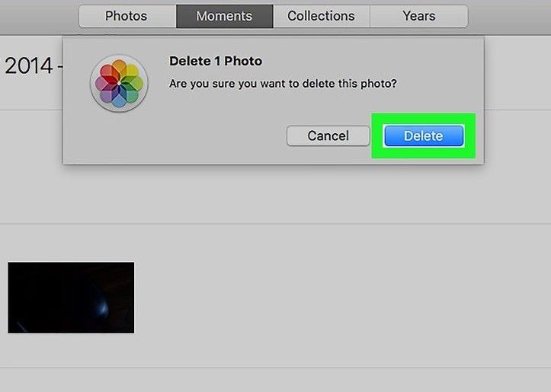Image resolution: width=551 pixels, height=392 pixels.
Task: Confirm deletion with the Delete button
Action: [423, 136]
